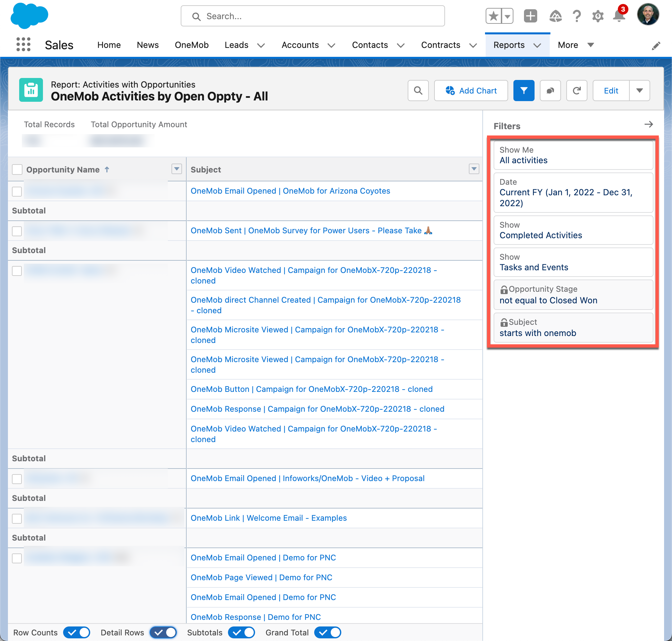Click the report type calendar icon
672x641 pixels.
(x=31, y=90)
